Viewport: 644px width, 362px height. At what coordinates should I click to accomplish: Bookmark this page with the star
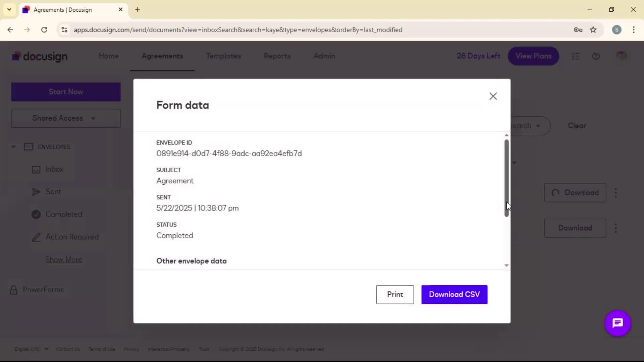[593, 30]
